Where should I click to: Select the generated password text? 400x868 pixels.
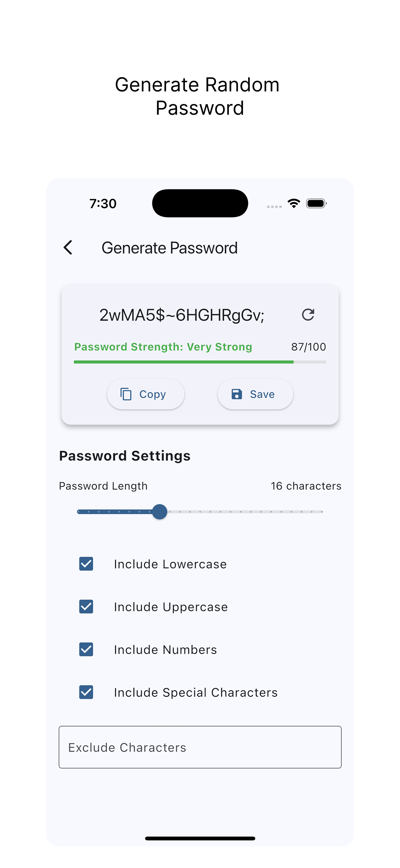[x=182, y=315]
